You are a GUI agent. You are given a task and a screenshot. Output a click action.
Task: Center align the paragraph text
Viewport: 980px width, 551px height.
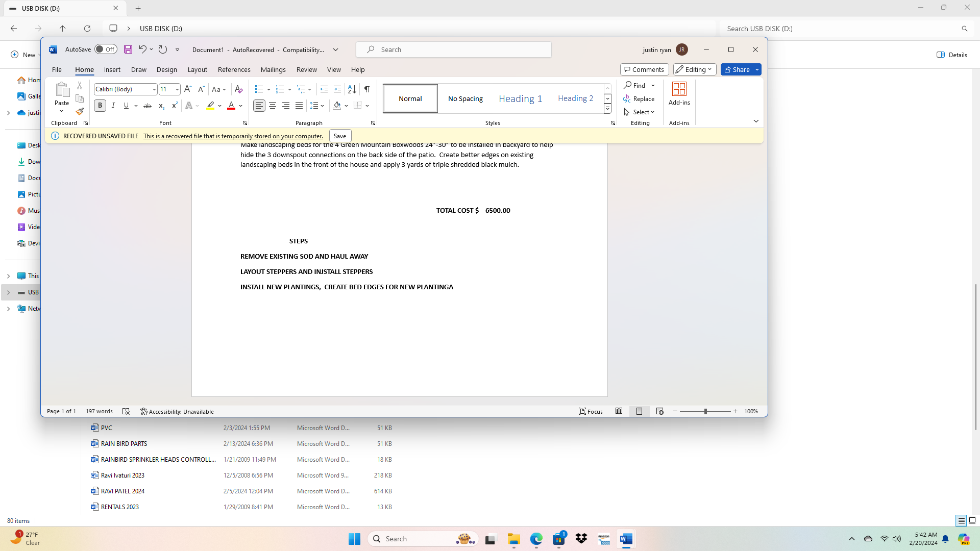pos(273,106)
